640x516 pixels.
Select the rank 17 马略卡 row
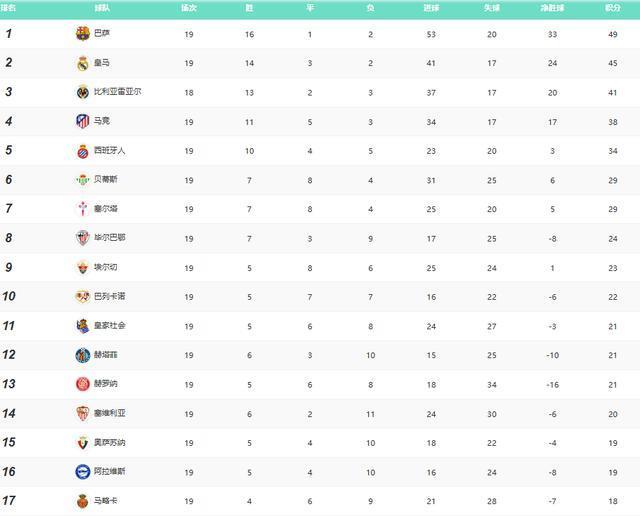pos(320,501)
